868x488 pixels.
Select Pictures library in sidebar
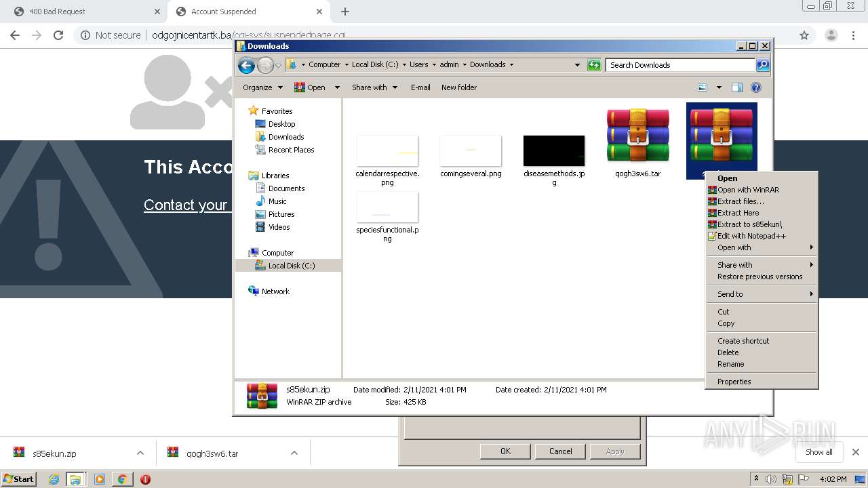point(281,214)
